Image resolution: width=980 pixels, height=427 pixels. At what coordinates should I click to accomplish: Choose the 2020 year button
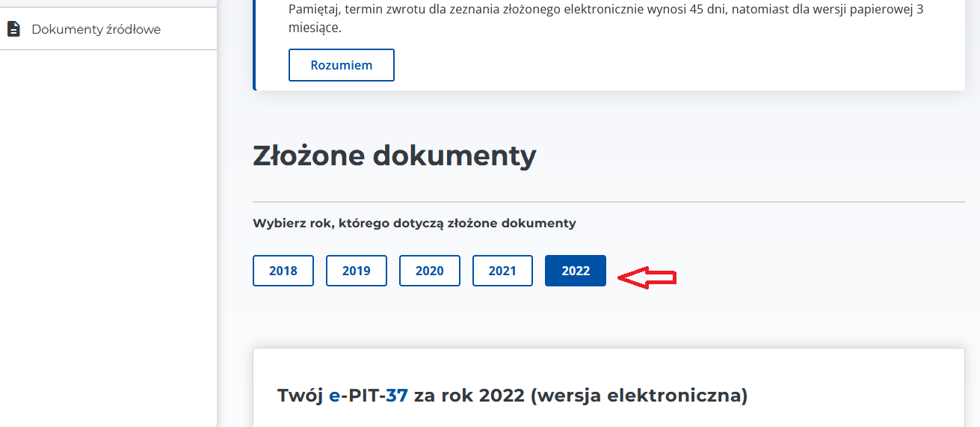tap(429, 271)
